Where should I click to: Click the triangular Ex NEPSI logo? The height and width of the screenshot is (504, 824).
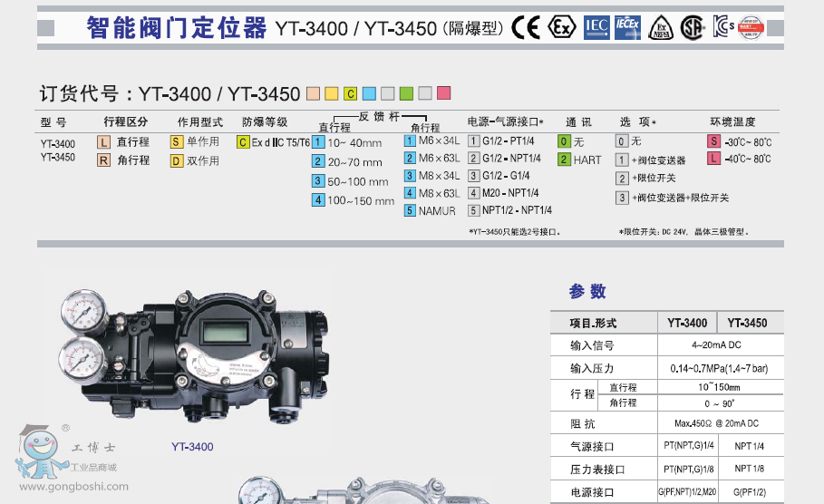click(x=661, y=28)
